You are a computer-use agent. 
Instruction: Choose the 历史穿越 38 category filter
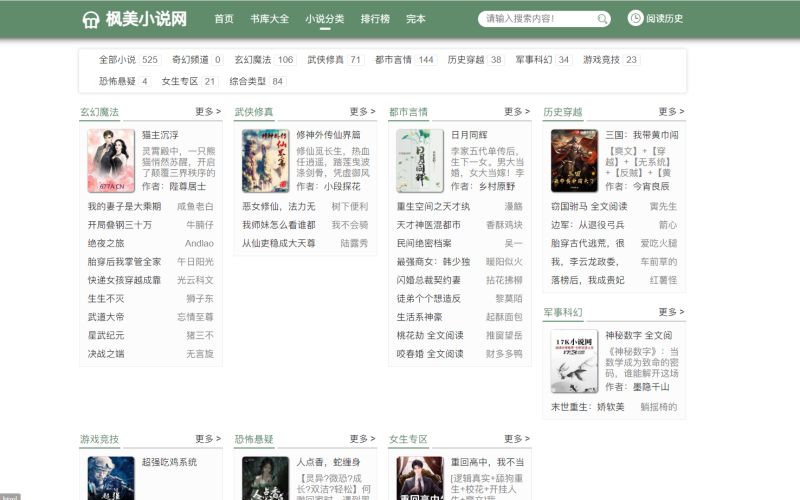pyautogui.click(x=476, y=60)
